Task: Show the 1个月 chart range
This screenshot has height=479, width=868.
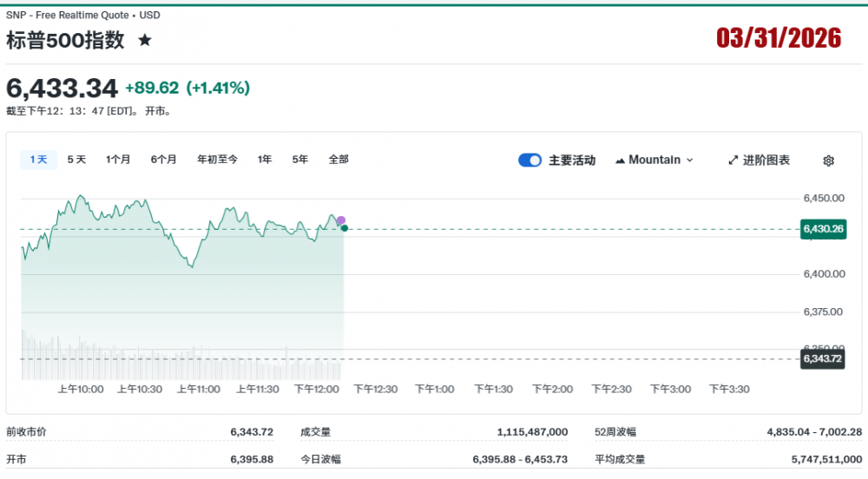Action: (118, 160)
